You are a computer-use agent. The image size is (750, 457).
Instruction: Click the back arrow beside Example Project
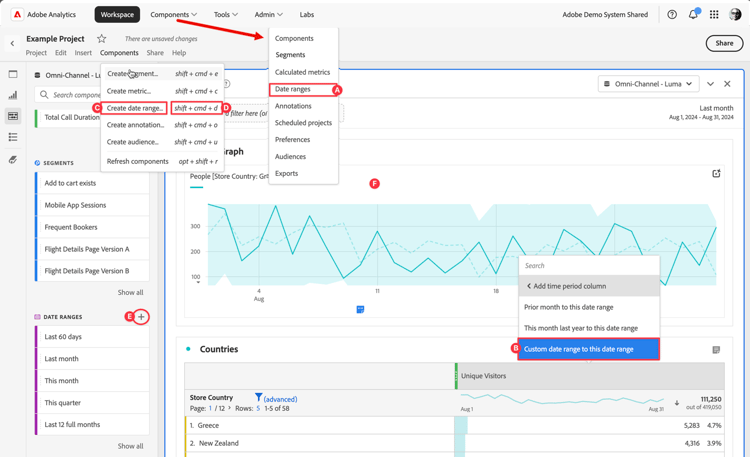coord(12,44)
